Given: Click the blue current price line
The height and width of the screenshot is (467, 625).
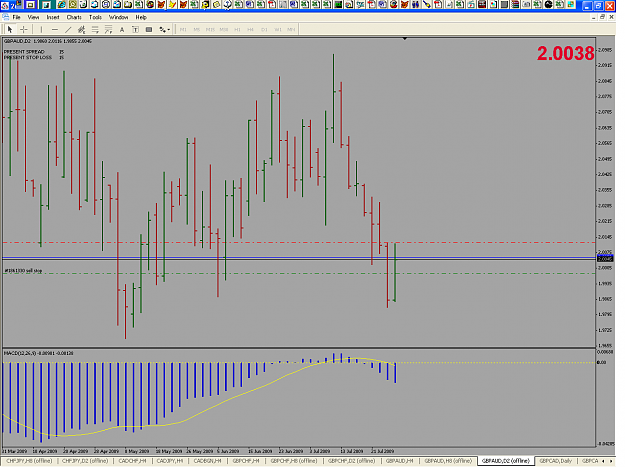Looking at the screenshot, I should point(299,258).
